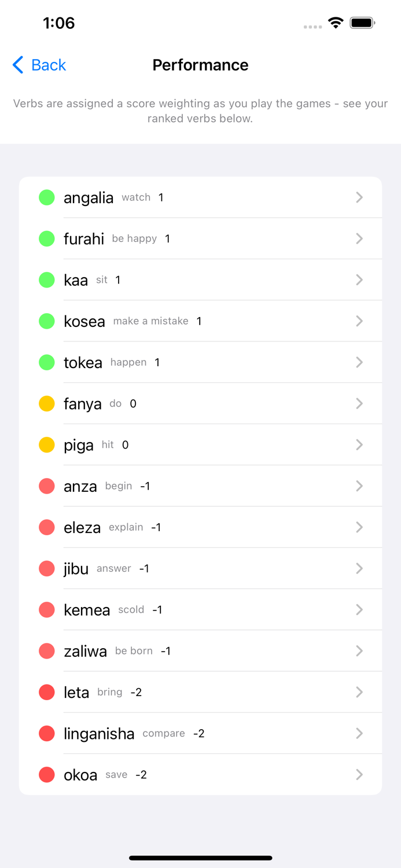This screenshot has height=868, width=401.
Task: Open the chevron next to kosea
Action: click(359, 321)
